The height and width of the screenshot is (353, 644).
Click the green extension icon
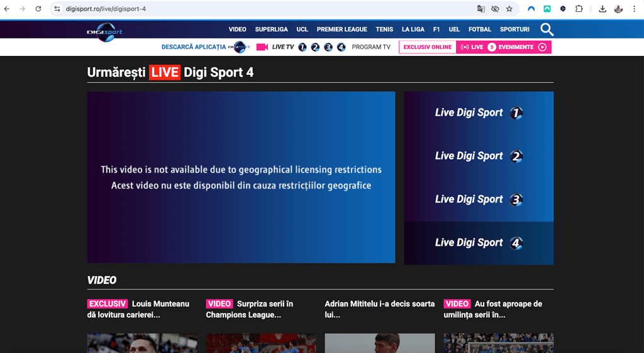[x=547, y=9]
